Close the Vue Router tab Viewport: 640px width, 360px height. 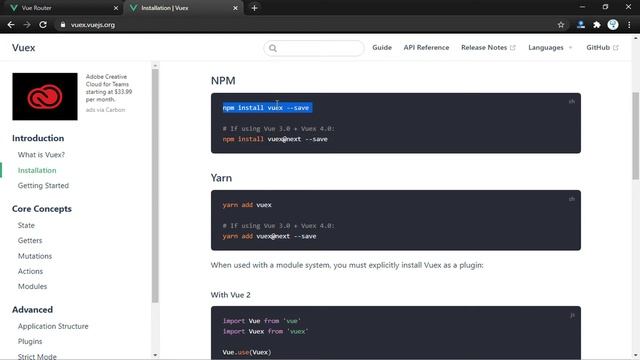coord(116,8)
